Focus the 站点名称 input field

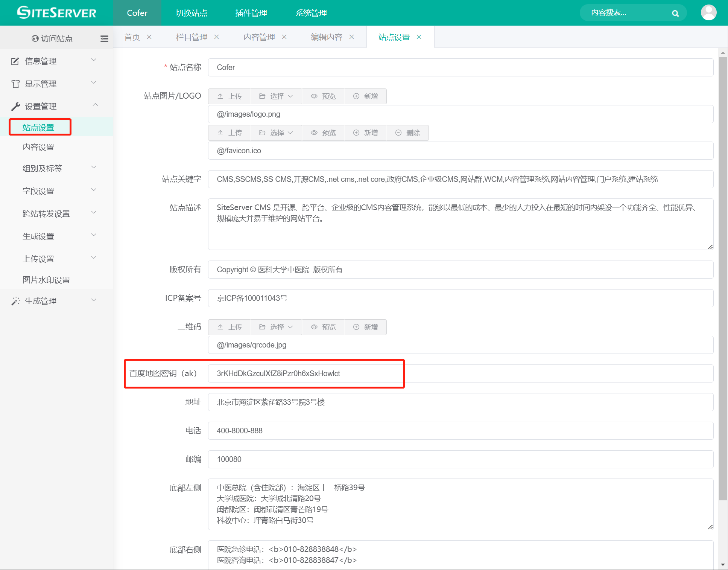(x=461, y=67)
